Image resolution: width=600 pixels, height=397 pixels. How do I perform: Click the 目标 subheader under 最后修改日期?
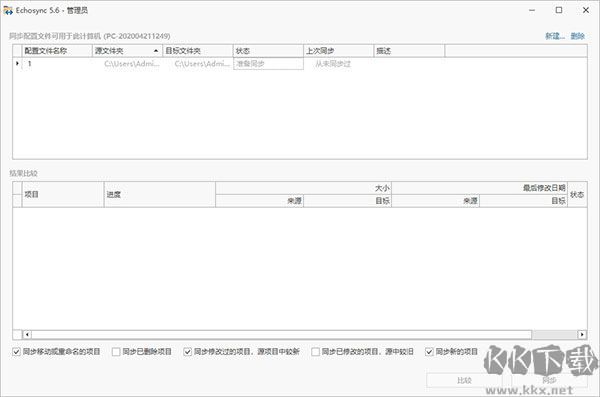(523, 201)
